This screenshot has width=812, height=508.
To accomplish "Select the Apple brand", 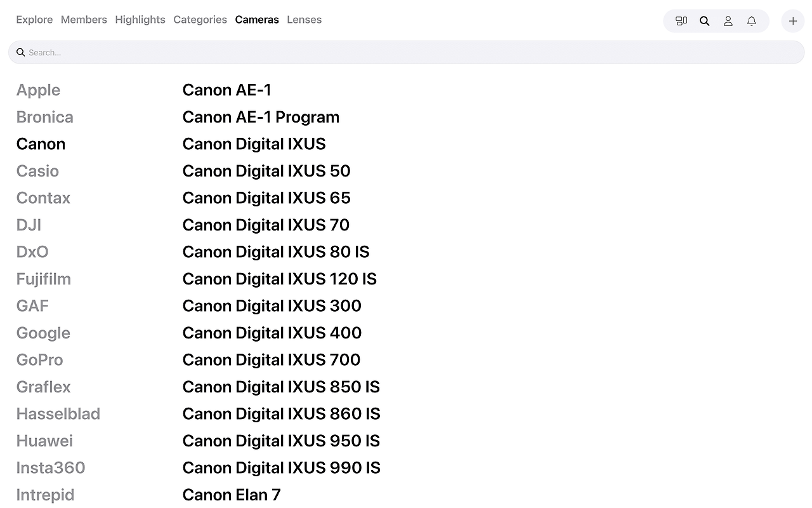I will point(38,90).
